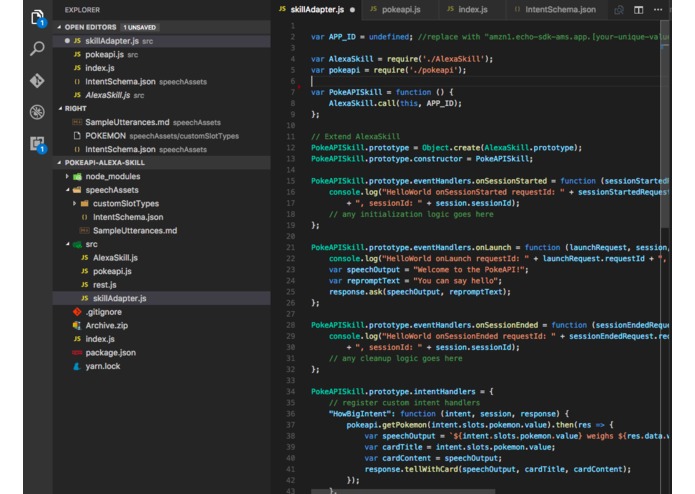Click line number 34 in the gutter

[x=290, y=392]
